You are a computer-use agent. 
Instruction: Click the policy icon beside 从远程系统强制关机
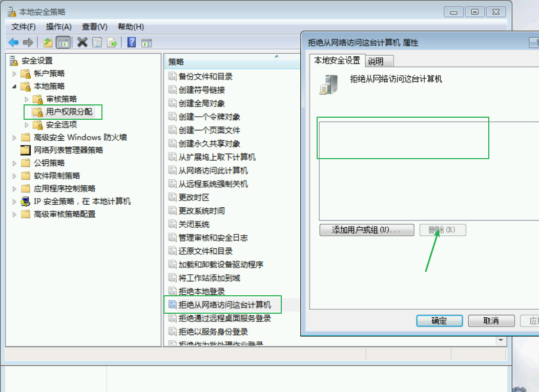click(172, 184)
